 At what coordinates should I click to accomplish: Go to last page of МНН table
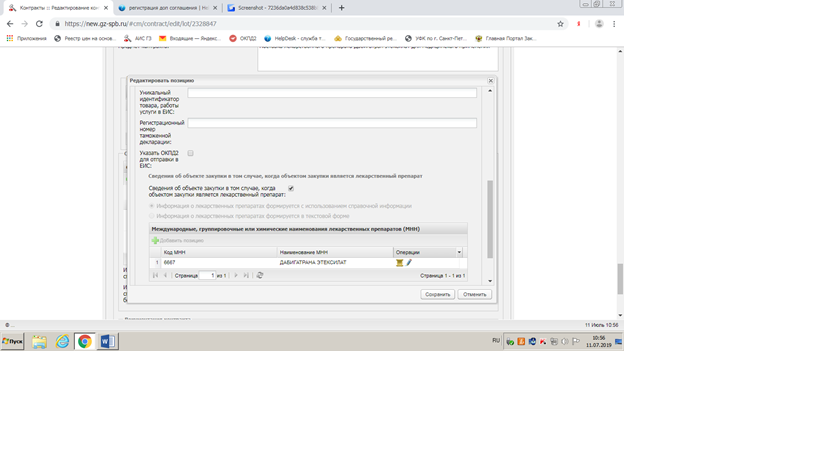[246, 275]
